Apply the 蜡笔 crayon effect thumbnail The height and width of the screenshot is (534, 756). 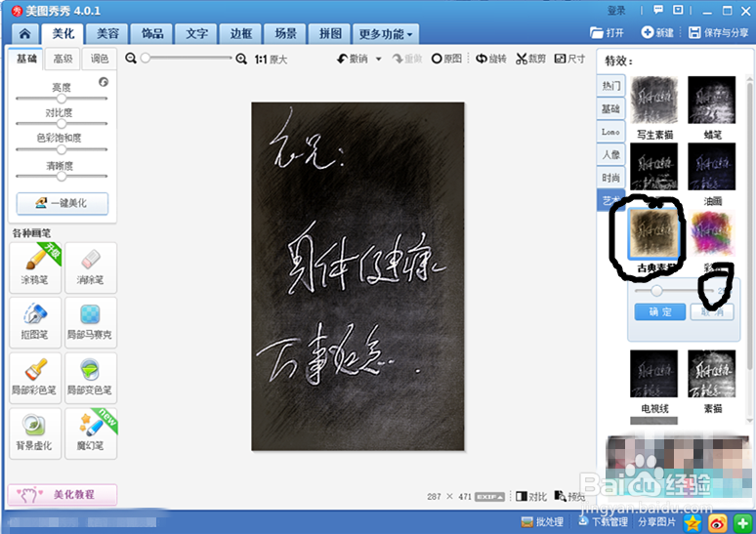point(712,100)
